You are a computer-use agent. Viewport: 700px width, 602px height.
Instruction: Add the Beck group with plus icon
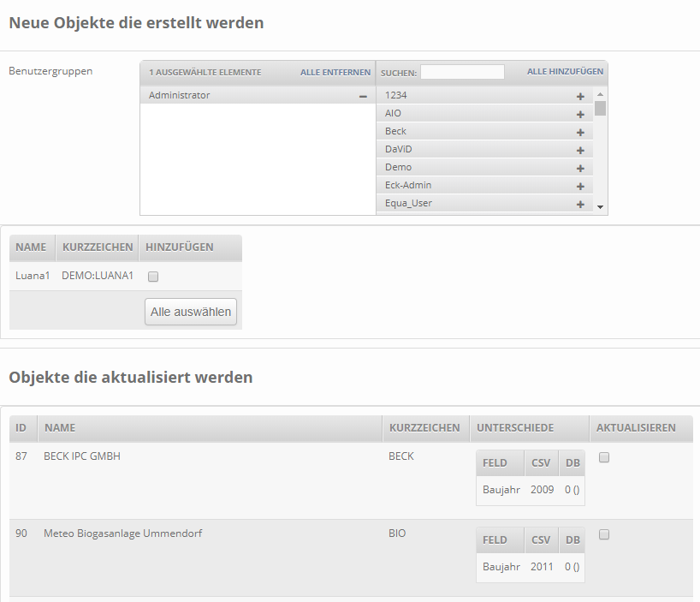pos(580,132)
